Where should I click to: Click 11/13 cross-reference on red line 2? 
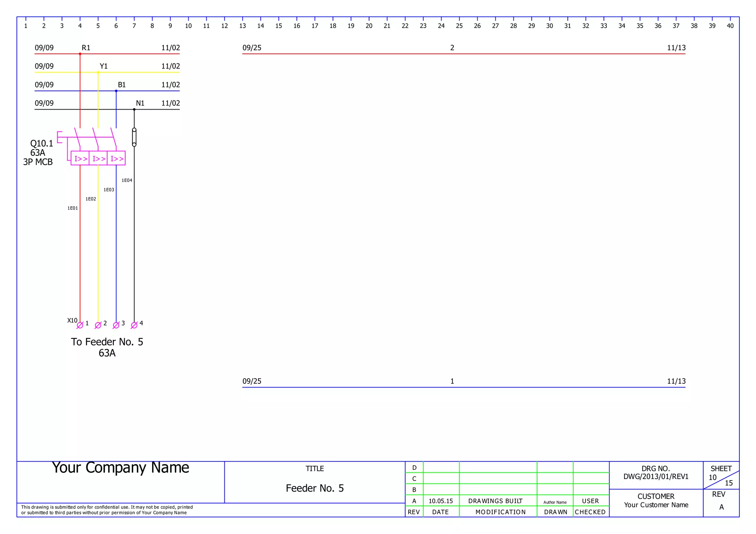point(676,48)
